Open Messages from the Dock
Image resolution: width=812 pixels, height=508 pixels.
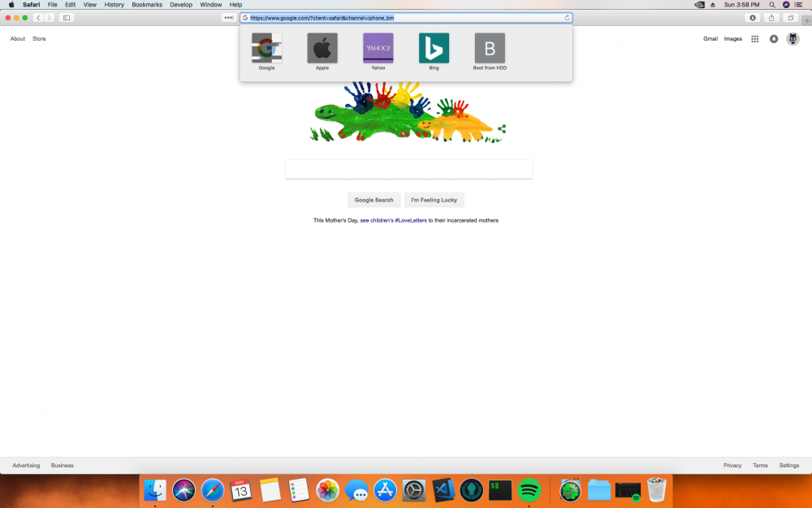click(x=356, y=490)
